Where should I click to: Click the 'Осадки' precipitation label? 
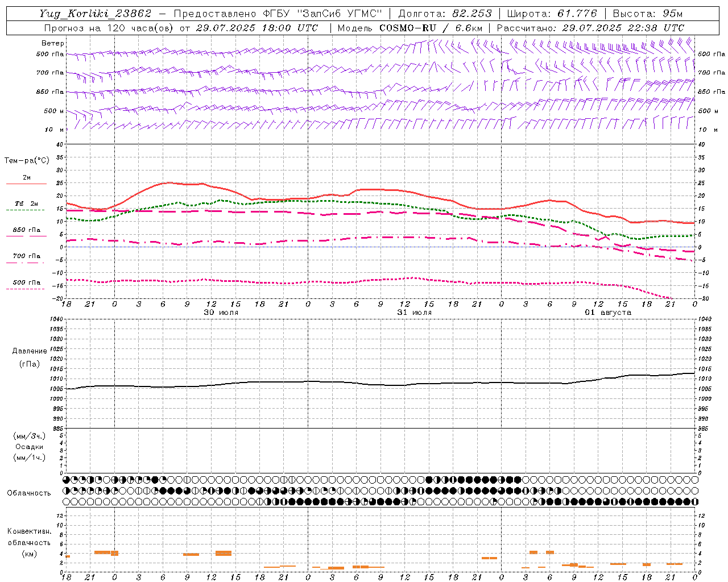tap(30, 447)
